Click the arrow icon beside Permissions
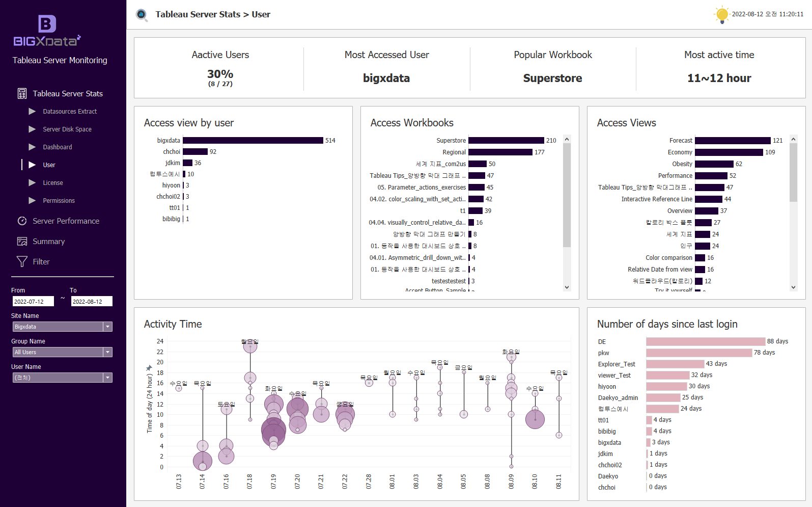Viewport: 812px width, 507px height. pos(32,200)
